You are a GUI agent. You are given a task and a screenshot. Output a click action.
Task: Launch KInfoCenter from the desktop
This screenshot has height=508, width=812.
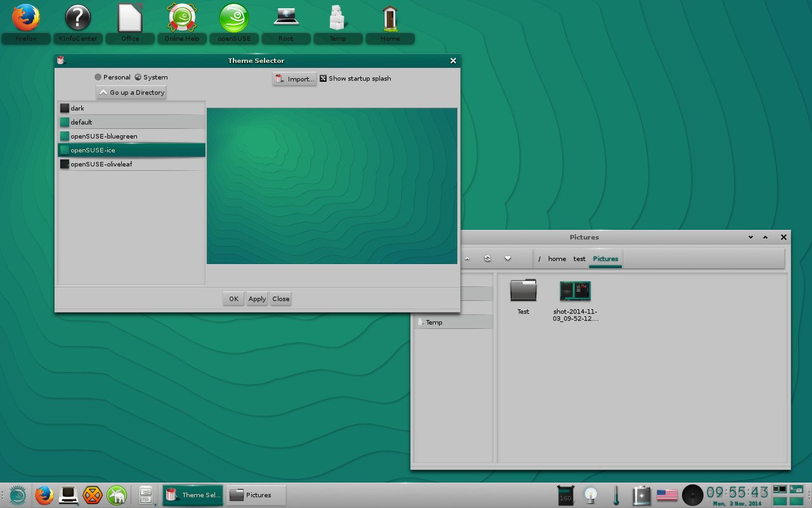[x=78, y=18]
